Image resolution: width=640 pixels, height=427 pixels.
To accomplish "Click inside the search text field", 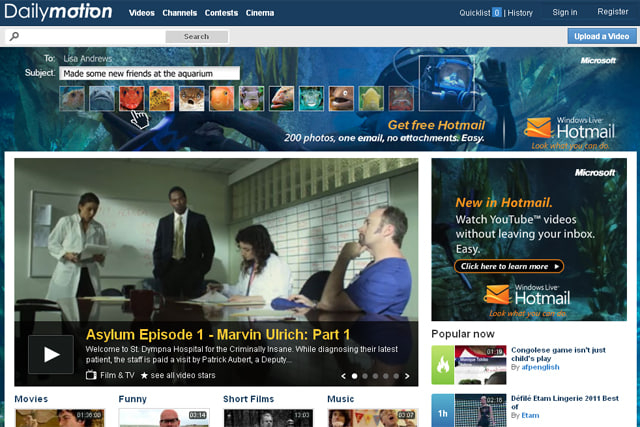I will click(85, 36).
